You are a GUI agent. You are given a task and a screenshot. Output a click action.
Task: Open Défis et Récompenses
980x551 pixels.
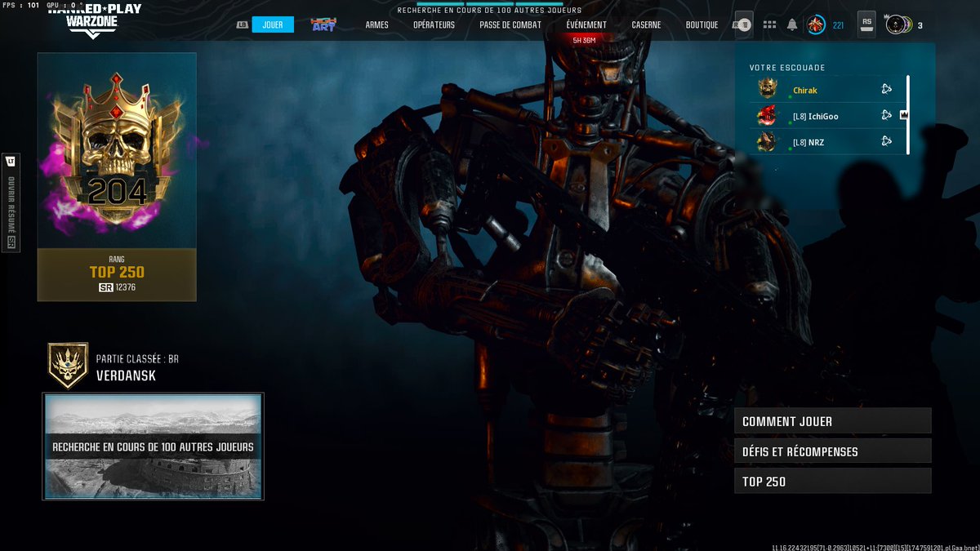point(833,451)
